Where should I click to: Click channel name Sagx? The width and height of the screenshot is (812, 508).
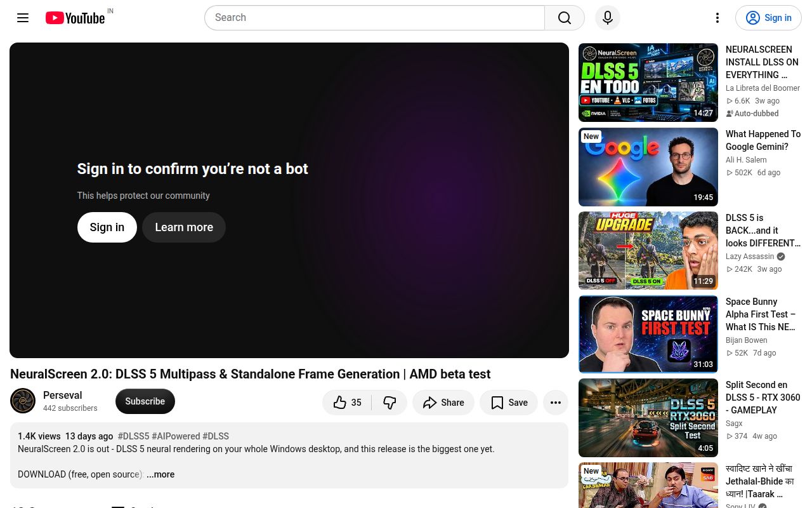734,424
